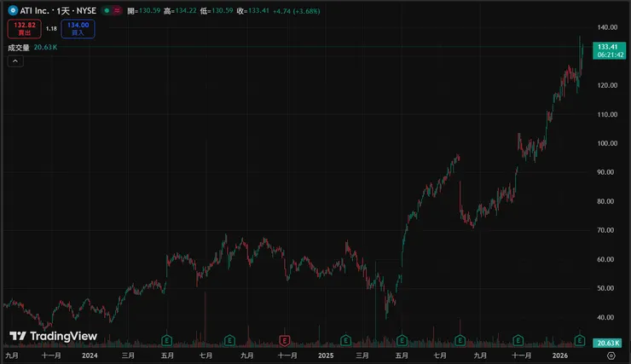
Task: Click the 60.00 price axis label
Action: point(607,259)
